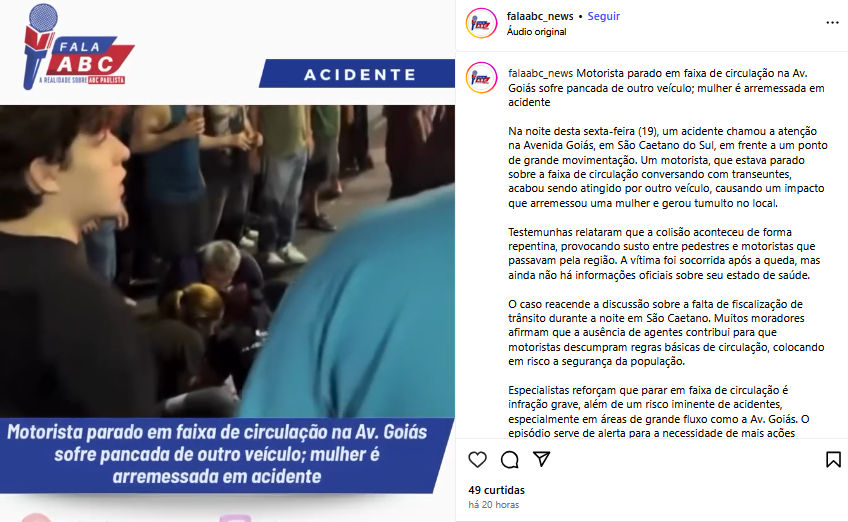Share the post via paper plane icon
This screenshot has width=848, height=522.
(x=541, y=459)
